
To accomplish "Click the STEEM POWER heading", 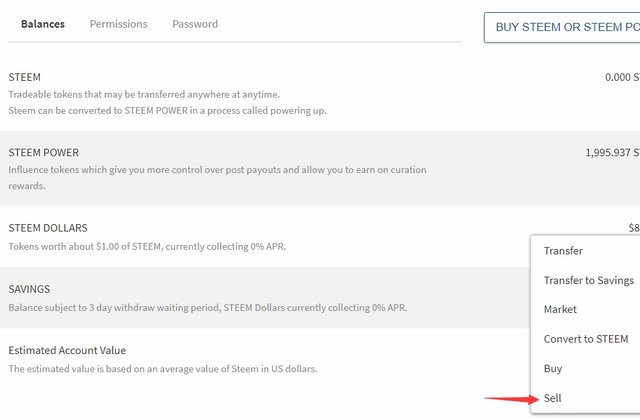I will click(43, 153).
